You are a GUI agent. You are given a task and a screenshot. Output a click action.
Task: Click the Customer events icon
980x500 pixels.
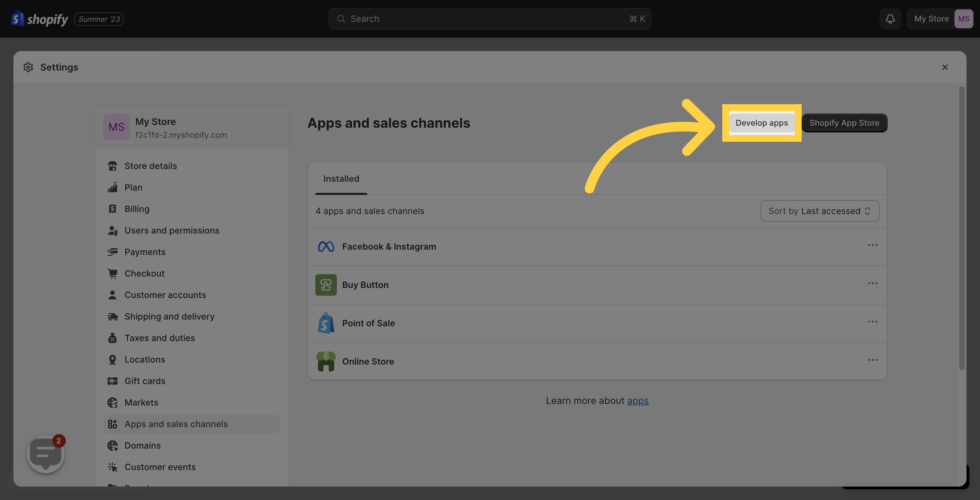(112, 467)
